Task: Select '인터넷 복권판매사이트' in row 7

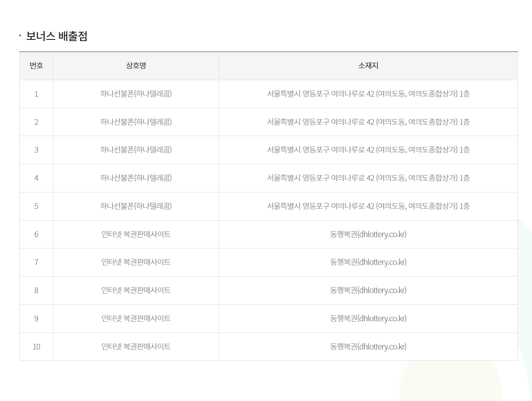Action: pyautogui.click(x=136, y=262)
